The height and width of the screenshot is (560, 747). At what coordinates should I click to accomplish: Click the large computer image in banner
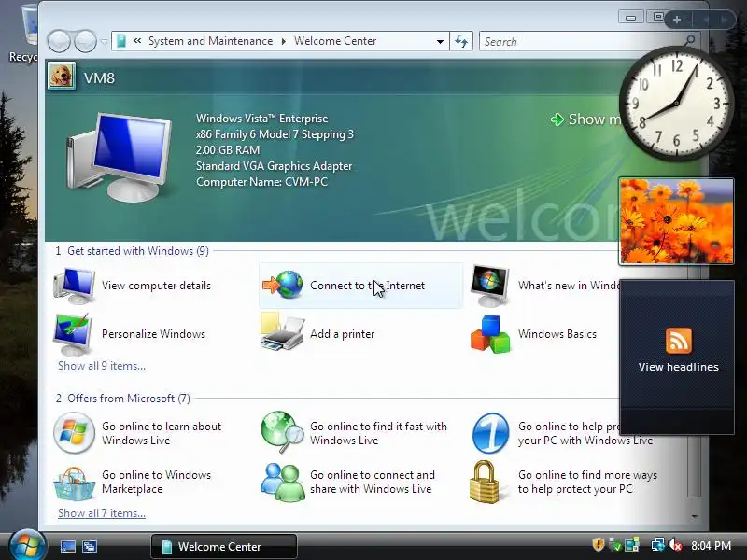[x=120, y=157]
